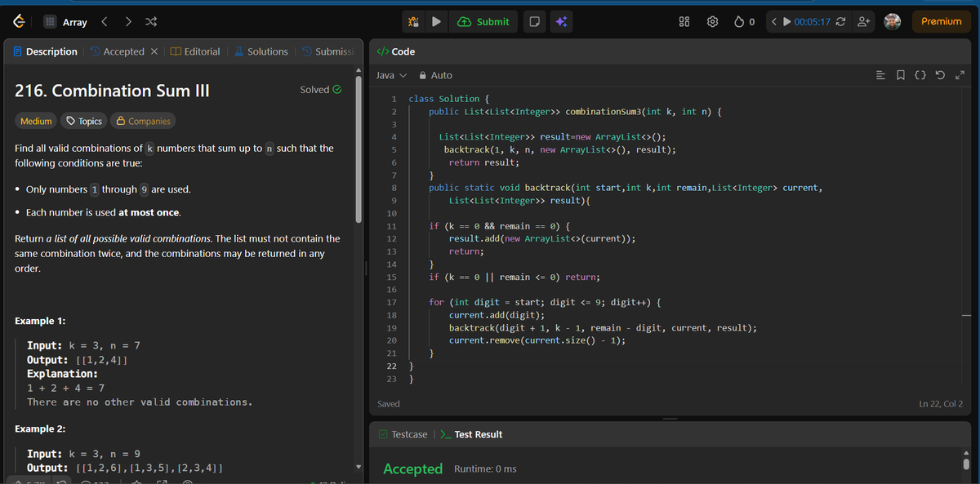Bookmark the code with bookmark icon

[900, 75]
